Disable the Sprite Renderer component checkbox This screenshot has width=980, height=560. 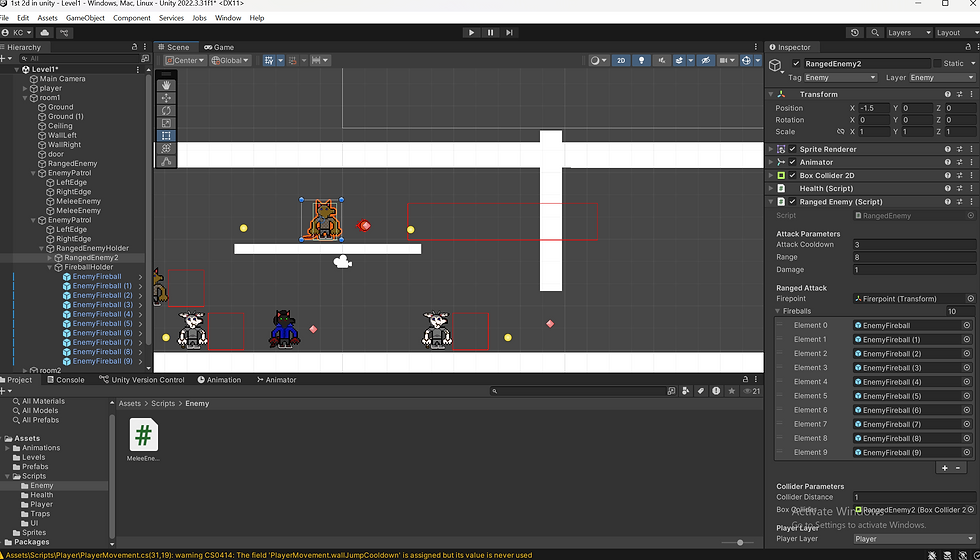coord(792,149)
